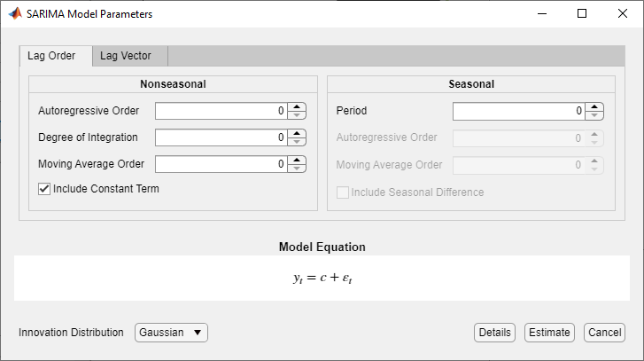Open model Details button

click(494, 333)
